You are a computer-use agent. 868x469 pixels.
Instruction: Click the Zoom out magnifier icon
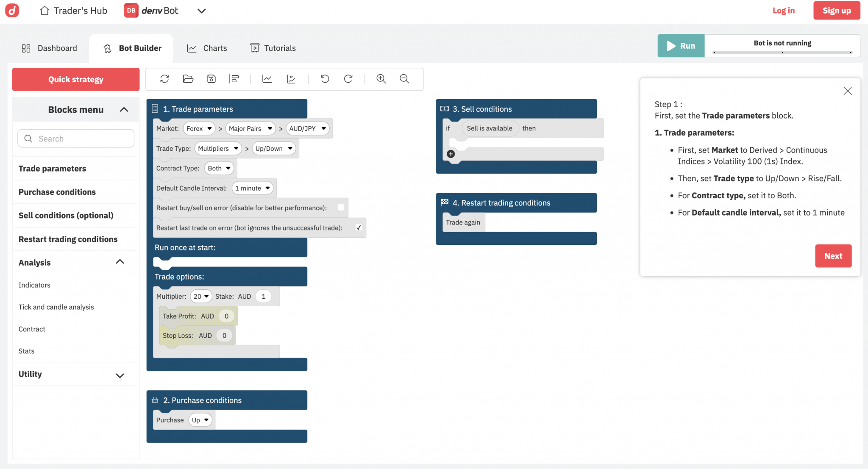[404, 79]
